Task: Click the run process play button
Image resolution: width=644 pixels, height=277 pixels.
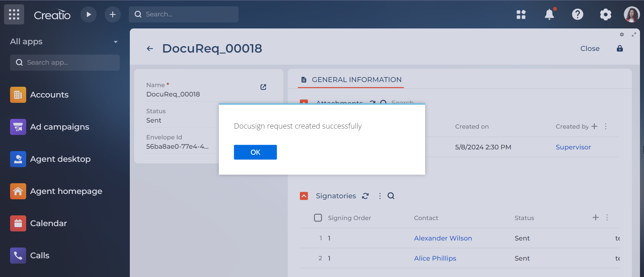Action: pos(89,14)
